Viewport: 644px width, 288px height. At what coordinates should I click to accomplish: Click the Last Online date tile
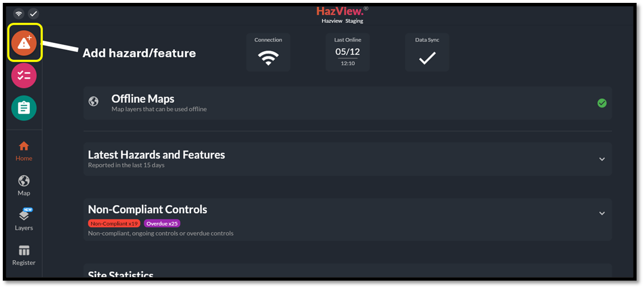(x=347, y=52)
